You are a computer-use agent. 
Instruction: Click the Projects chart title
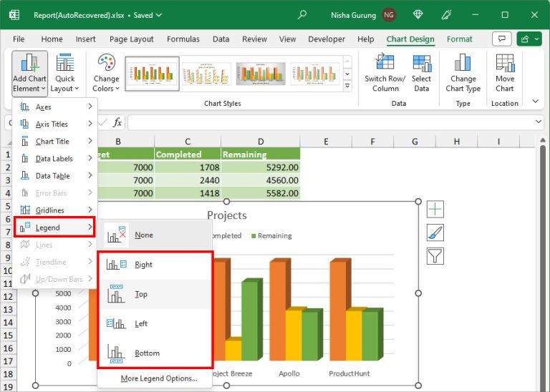point(227,215)
